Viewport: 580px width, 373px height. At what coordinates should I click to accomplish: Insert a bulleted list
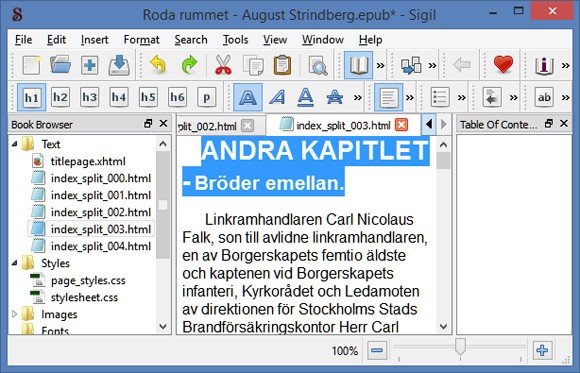pos(440,98)
